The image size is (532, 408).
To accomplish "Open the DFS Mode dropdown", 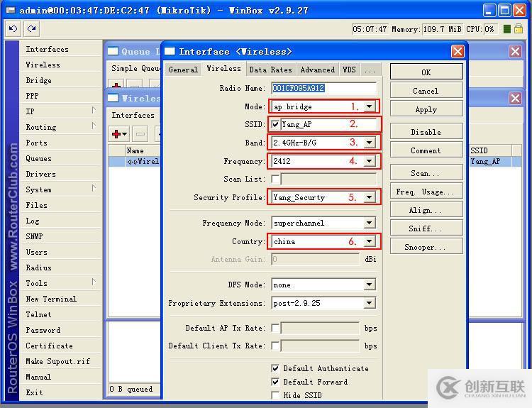I will coord(369,285).
